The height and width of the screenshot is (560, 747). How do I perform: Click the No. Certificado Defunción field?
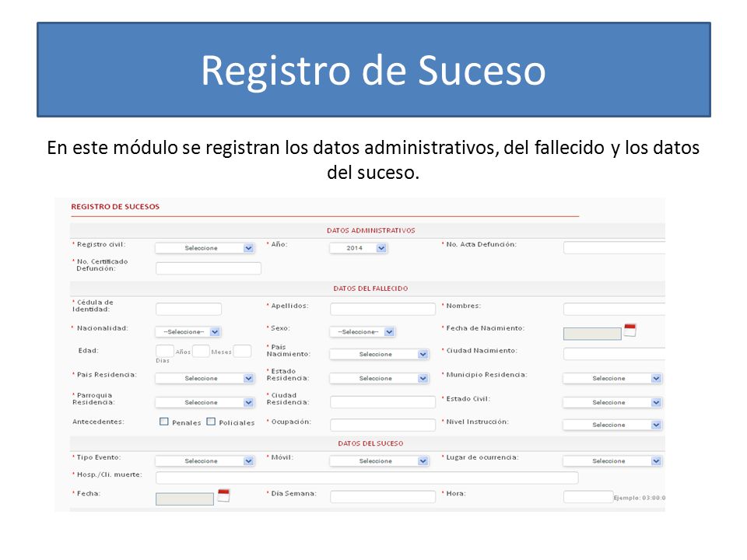(x=209, y=268)
